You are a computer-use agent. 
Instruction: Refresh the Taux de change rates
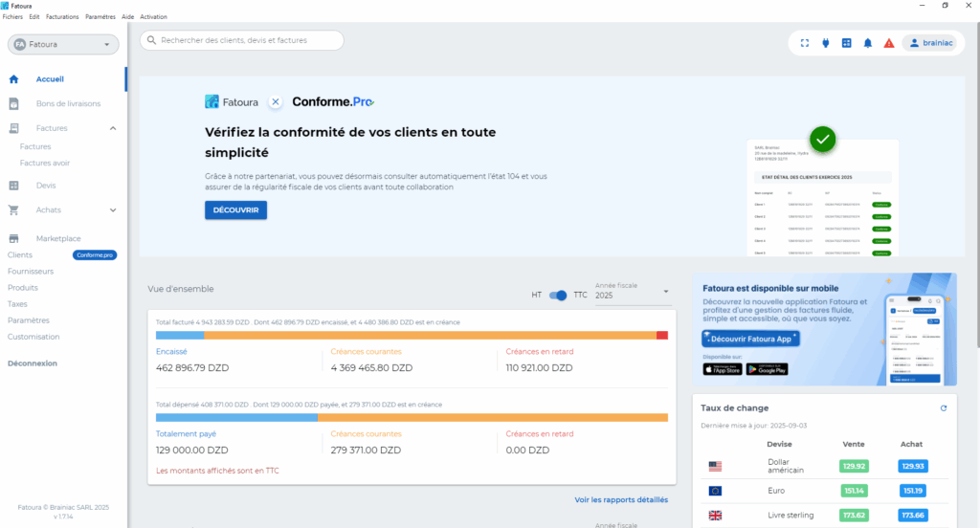pos(943,408)
